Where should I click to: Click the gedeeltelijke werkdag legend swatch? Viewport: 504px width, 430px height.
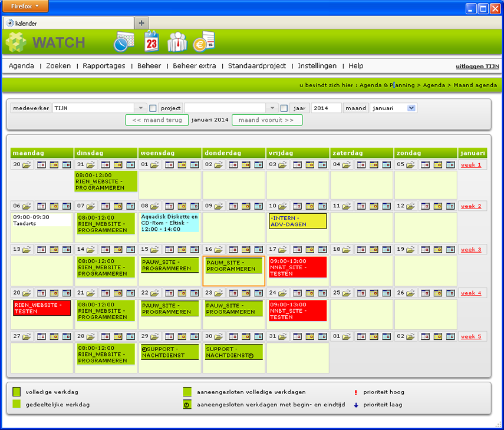(x=17, y=404)
